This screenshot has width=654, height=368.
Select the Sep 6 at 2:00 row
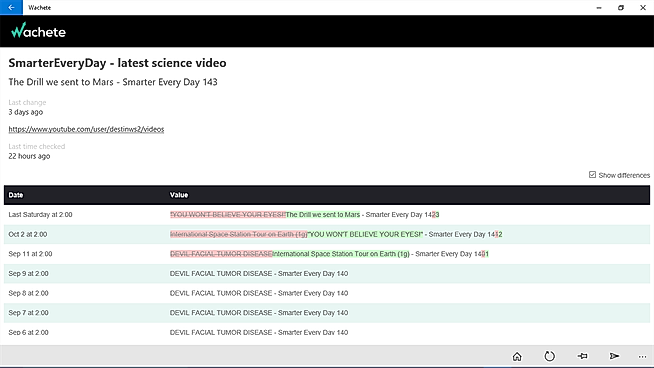pyautogui.click(x=327, y=333)
